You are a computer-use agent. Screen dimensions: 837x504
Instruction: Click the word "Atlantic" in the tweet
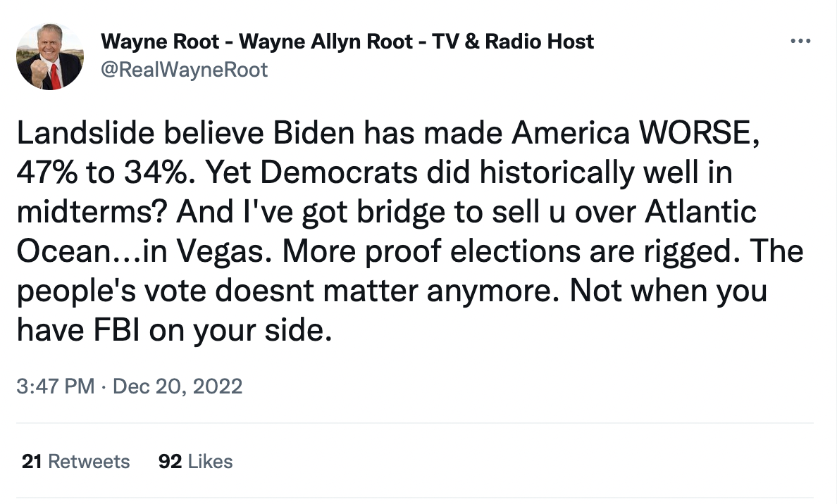coord(697,213)
